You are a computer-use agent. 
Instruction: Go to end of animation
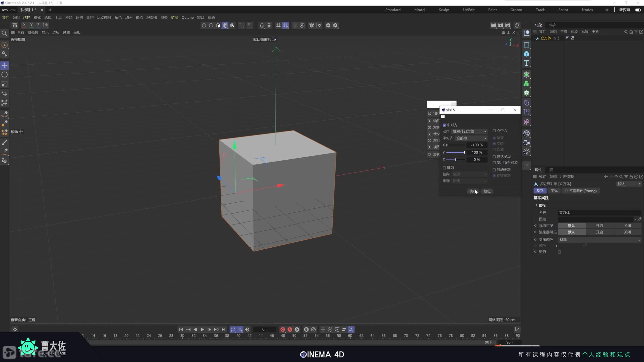(223, 329)
